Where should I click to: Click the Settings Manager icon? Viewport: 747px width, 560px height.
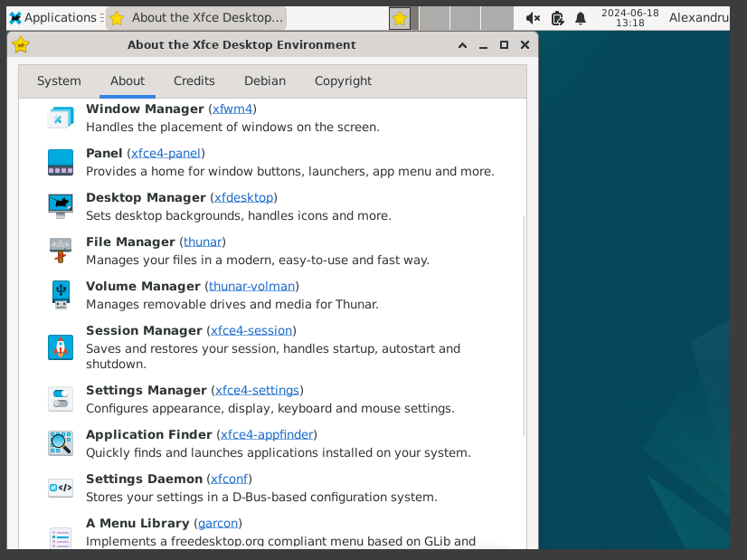pos(60,399)
